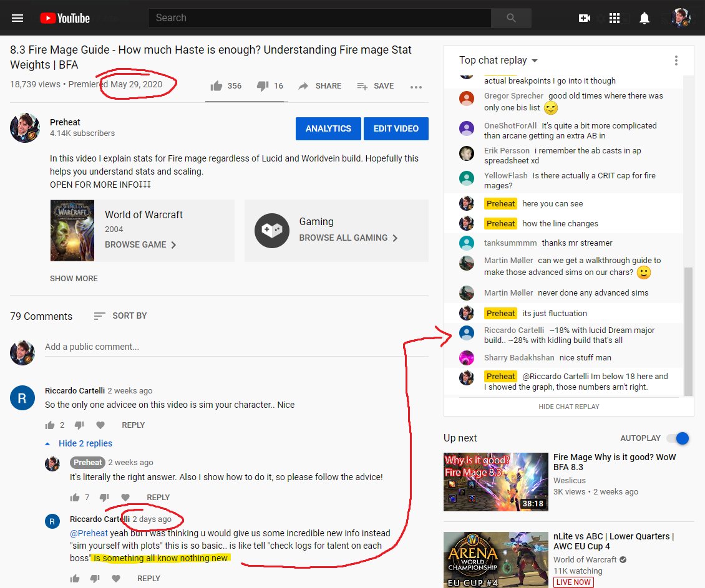Open the SORT BY comments dropdown

coord(120,316)
